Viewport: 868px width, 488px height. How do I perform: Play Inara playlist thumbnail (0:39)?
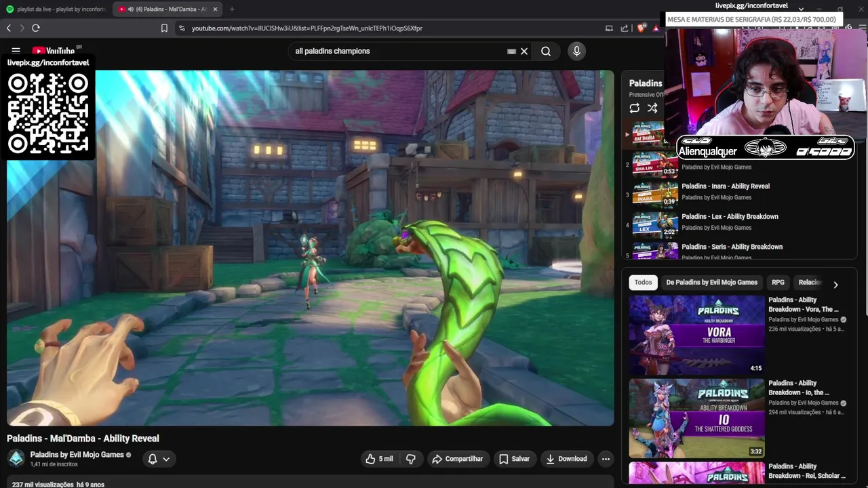655,195
